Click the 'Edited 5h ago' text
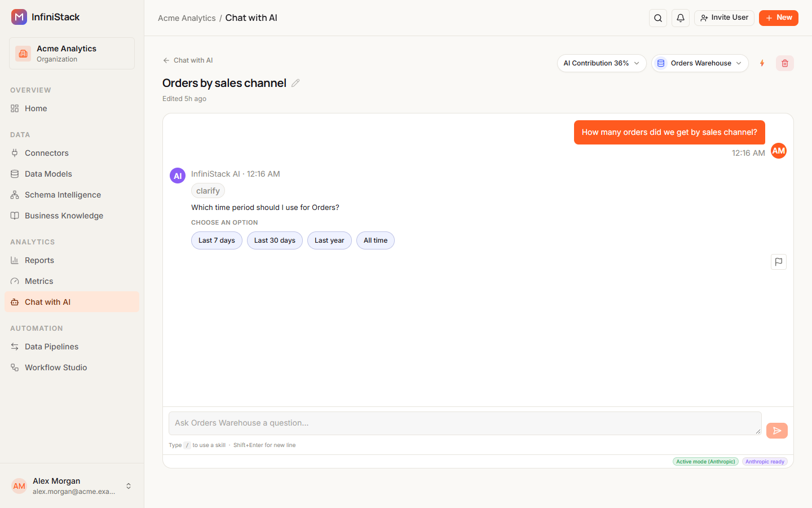This screenshot has height=508, width=812. click(x=184, y=99)
